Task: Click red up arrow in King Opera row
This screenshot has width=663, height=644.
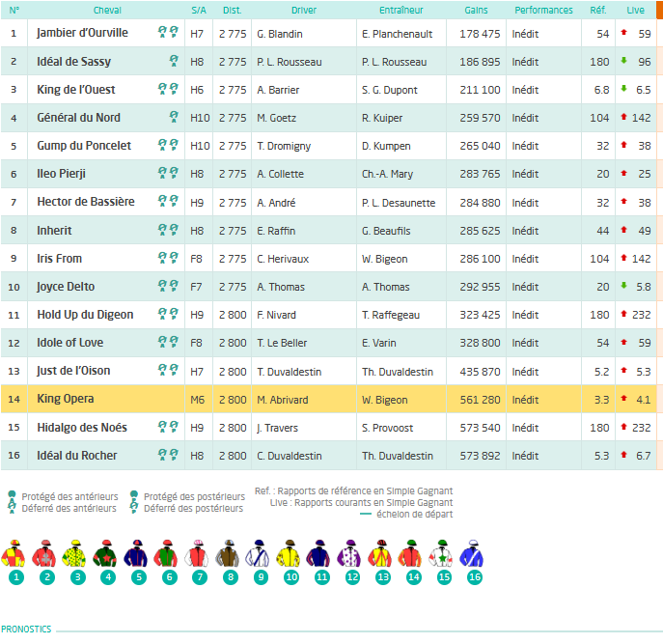Action: [x=623, y=398]
